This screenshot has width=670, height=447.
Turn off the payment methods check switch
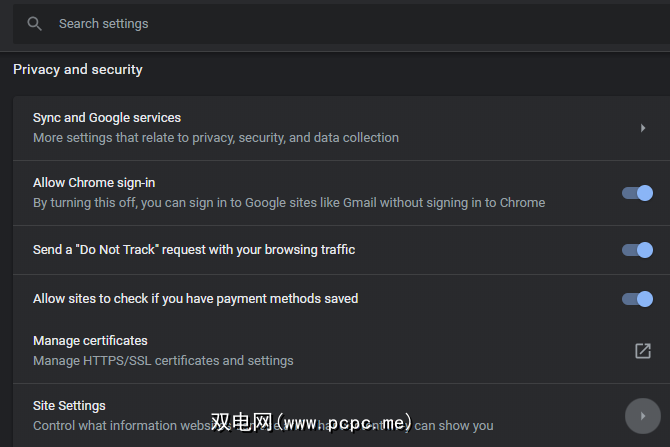[637, 299]
